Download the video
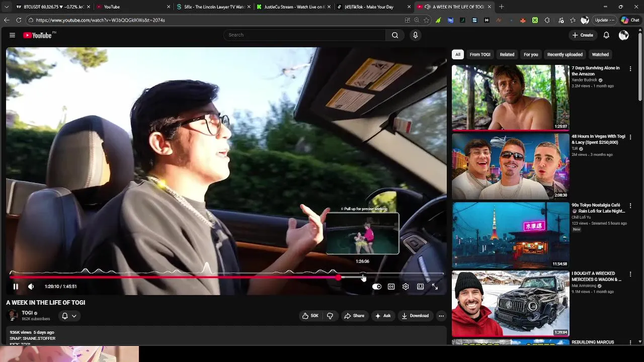The width and height of the screenshot is (644, 362). (x=415, y=316)
